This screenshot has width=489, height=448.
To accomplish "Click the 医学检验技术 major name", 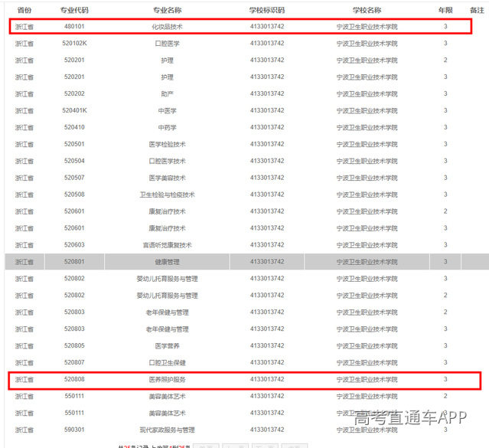I will pyautogui.click(x=166, y=145).
